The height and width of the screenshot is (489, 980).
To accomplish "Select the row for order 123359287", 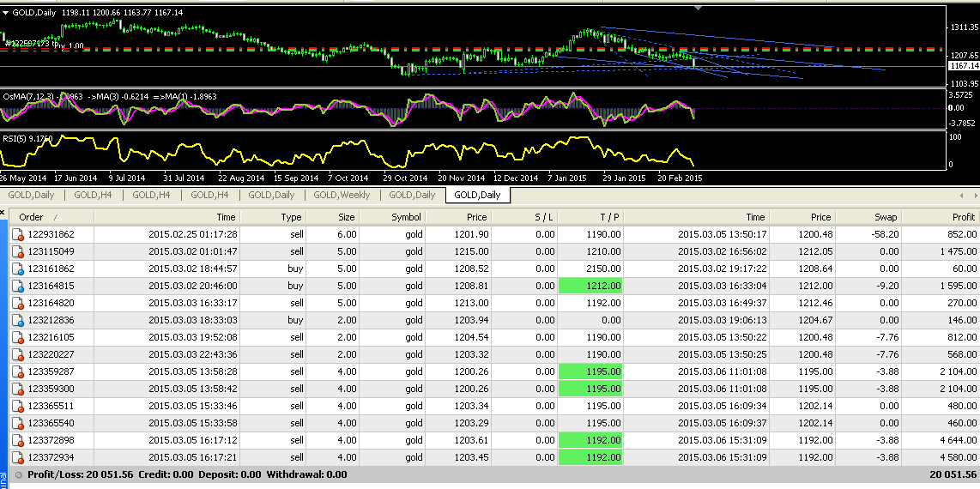I will point(51,371).
